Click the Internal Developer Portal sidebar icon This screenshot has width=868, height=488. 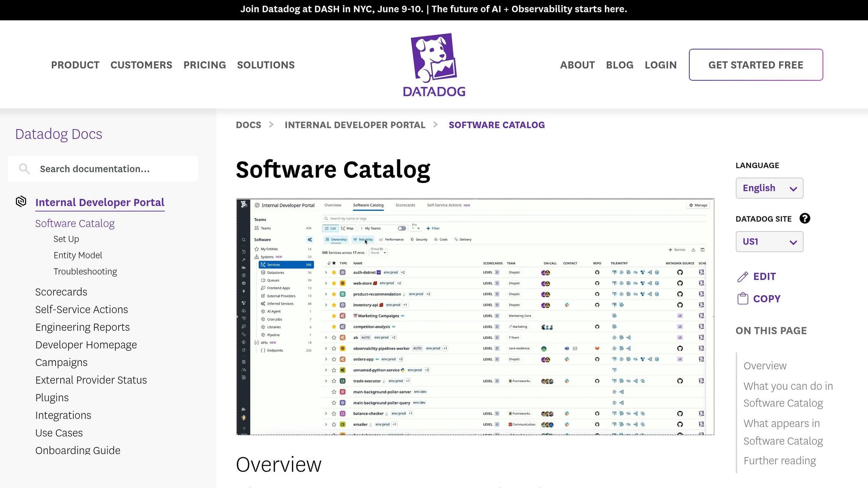tap(21, 201)
